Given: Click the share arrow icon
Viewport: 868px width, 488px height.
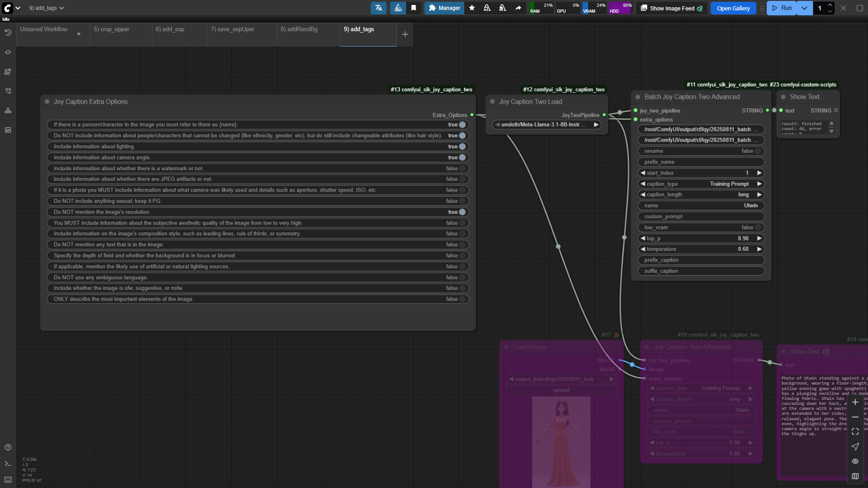Looking at the screenshot, I should [518, 8].
